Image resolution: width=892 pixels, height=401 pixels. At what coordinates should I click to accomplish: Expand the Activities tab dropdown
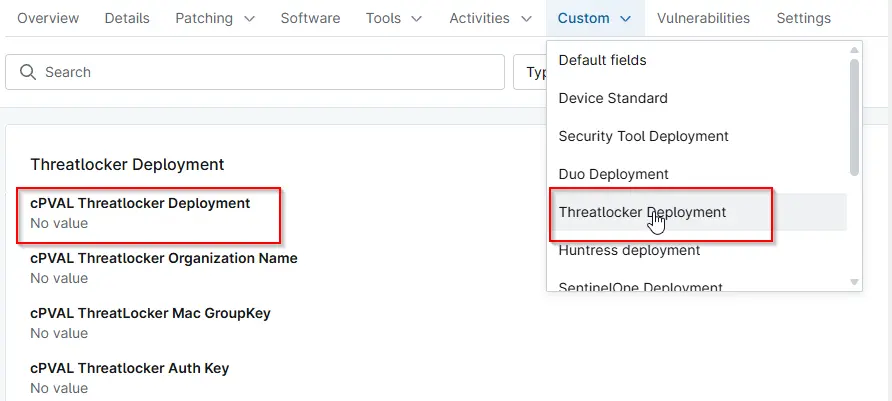[491, 18]
